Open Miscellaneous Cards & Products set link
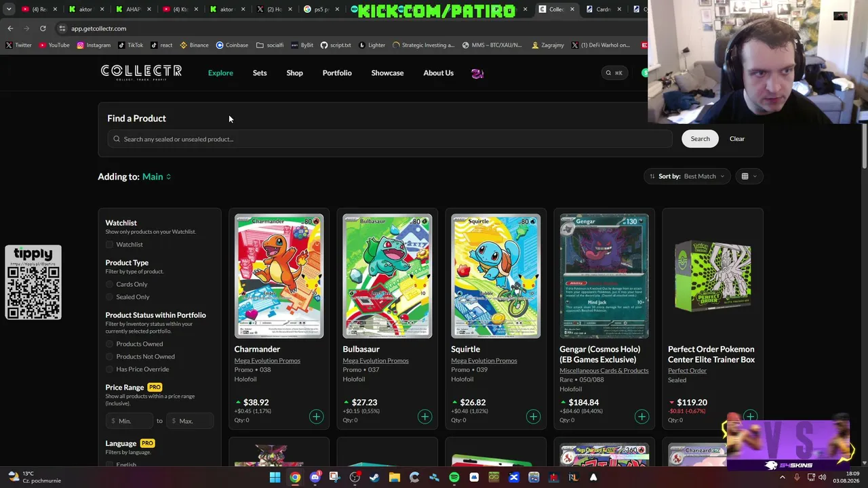 [604, 371]
